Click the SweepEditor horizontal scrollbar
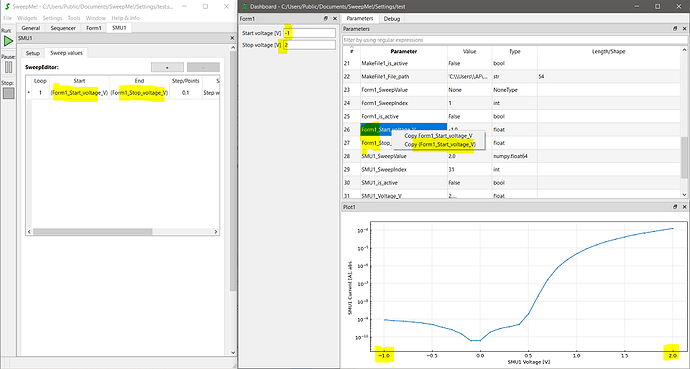This screenshot has height=369, width=690. pyautogui.click(x=123, y=231)
